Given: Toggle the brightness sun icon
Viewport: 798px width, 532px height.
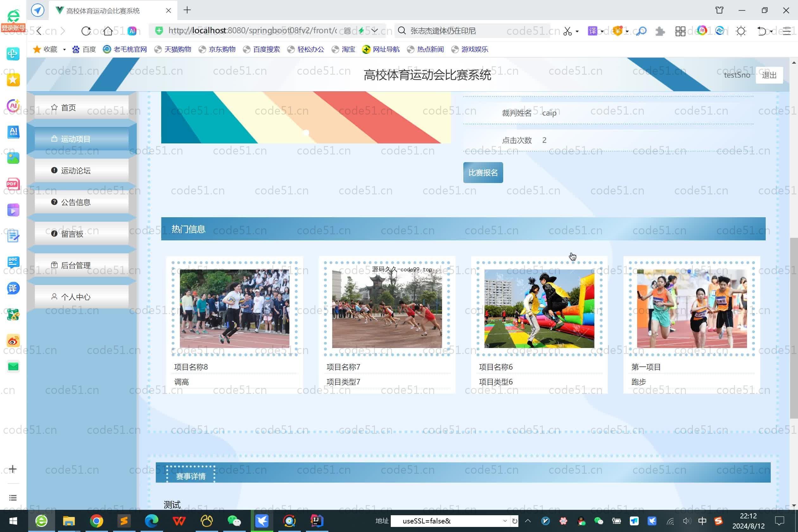Looking at the screenshot, I should (x=741, y=31).
